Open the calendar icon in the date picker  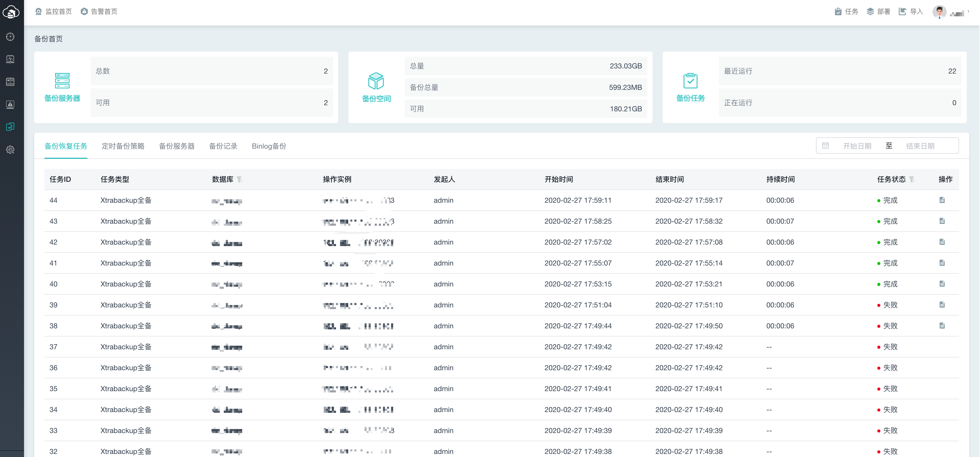click(825, 145)
